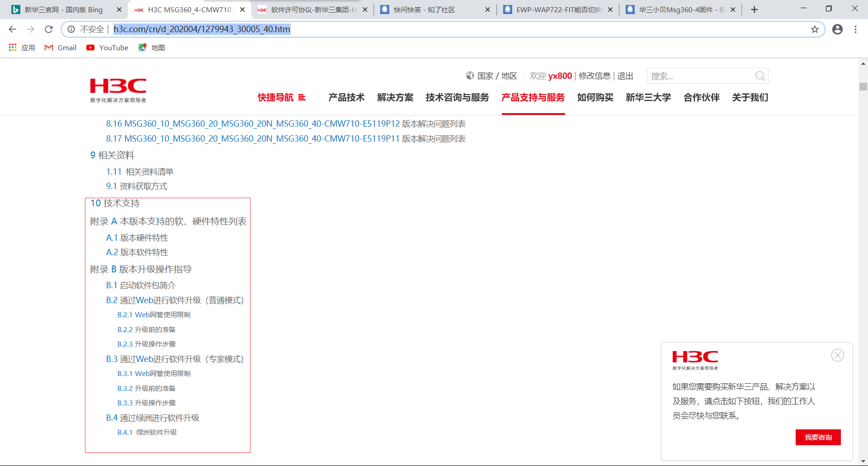This screenshot has width=868, height=466.
Task: Bookmark this page with the star icon
Action: coord(815,29)
